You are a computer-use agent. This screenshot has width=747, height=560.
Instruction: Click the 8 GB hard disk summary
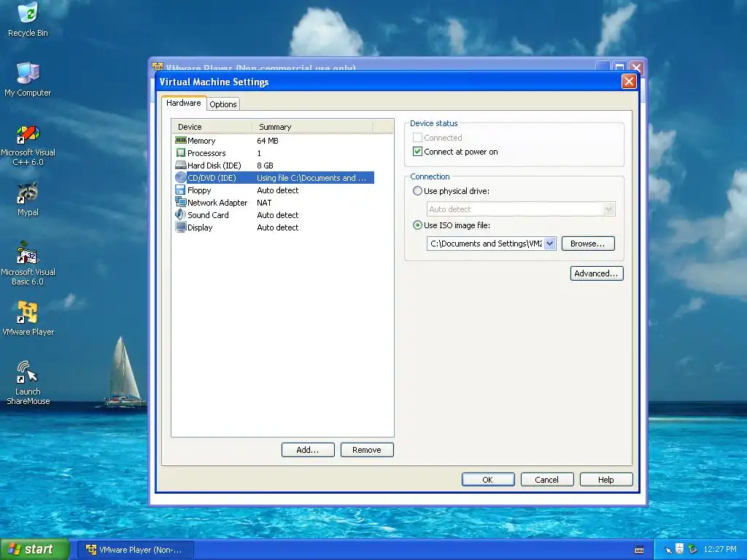(x=265, y=166)
